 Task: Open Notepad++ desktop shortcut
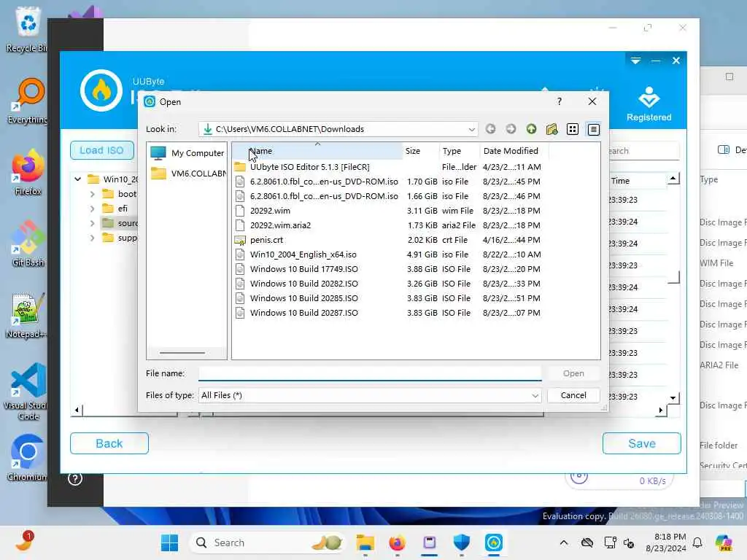(26, 315)
